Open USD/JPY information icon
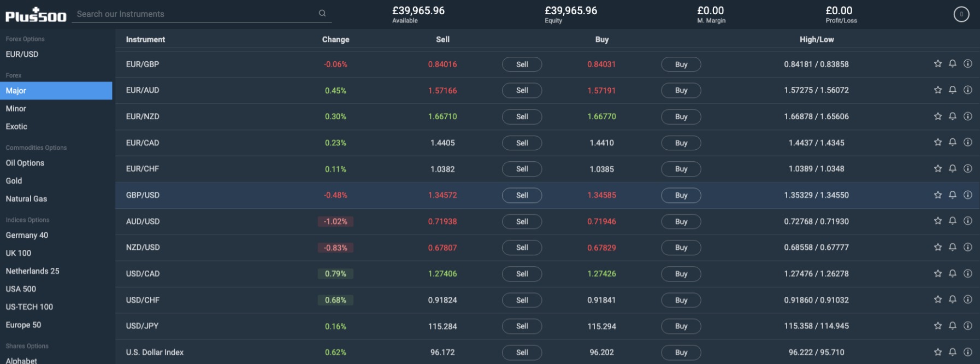 [968, 326]
